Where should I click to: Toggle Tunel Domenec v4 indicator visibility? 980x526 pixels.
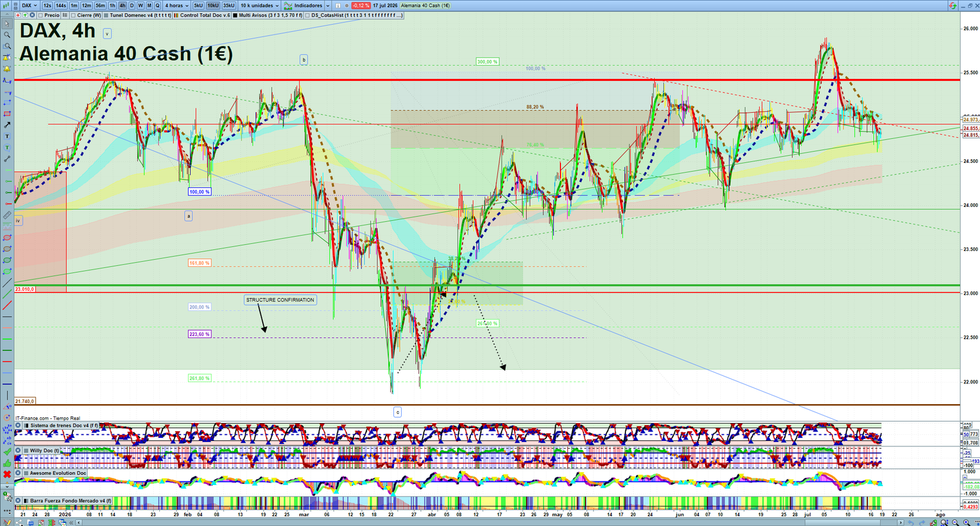pyautogui.click(x=106, y=15)
